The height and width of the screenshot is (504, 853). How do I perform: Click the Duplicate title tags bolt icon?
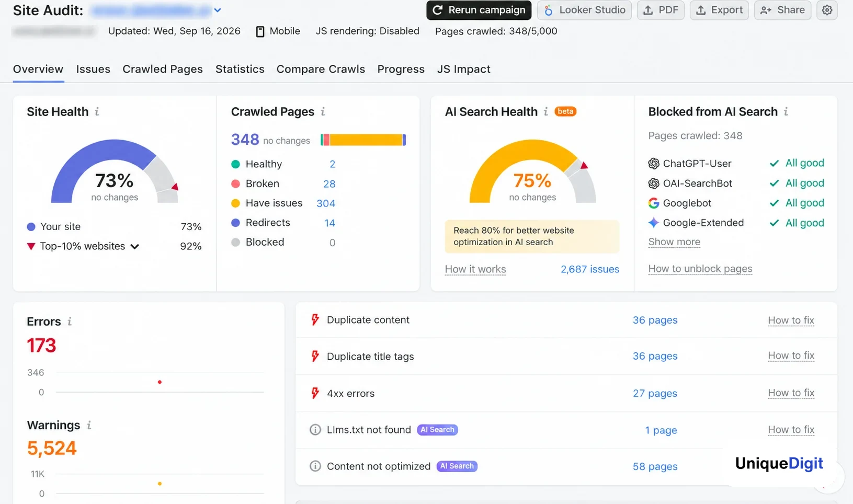[315, 356]
